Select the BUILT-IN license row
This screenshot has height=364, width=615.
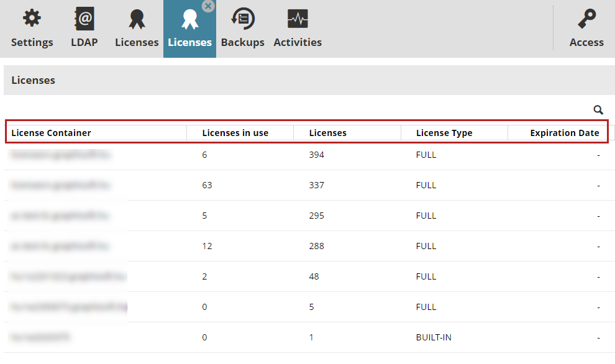click(434, 337)
